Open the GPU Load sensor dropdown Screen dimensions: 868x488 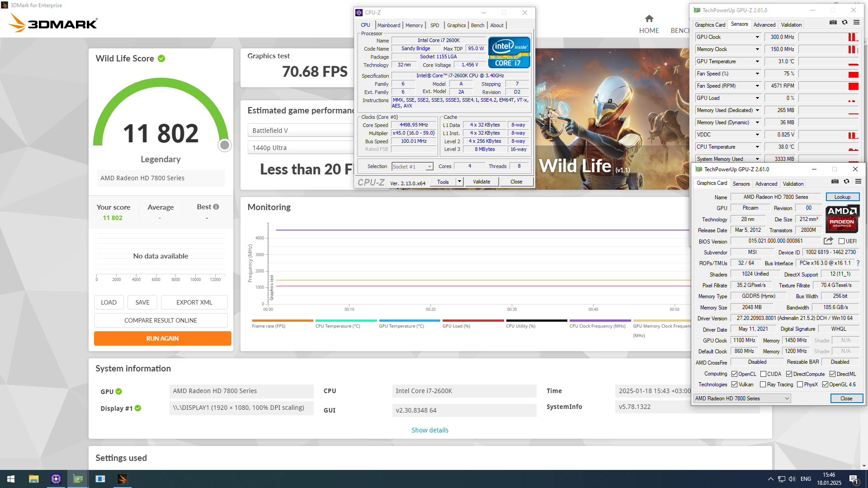pos(757,98)
